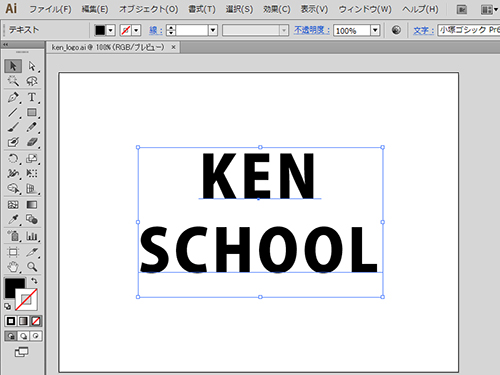Open the opacity percentage dropdown

[375, 30]
